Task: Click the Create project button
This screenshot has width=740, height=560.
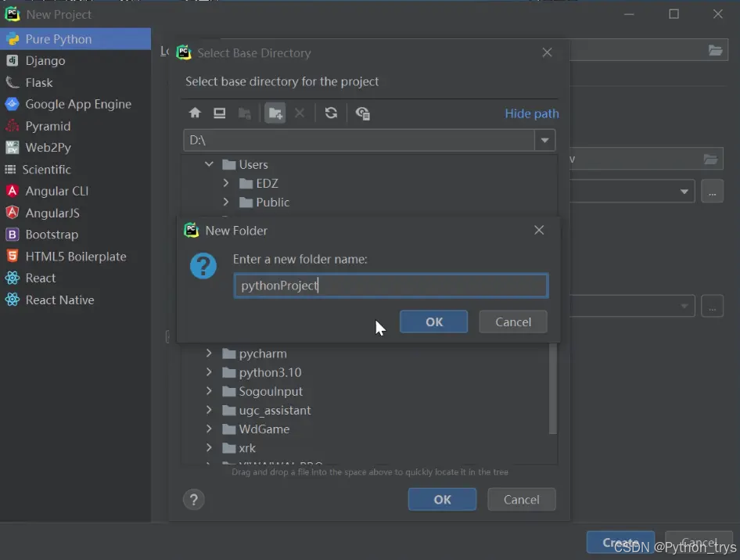Action: [x=620, y=543]
